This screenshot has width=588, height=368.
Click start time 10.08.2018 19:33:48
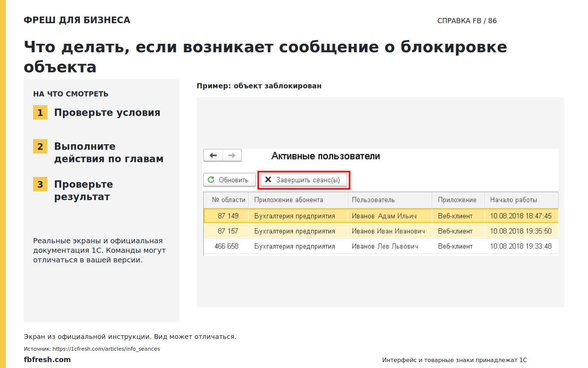tap(521, 246)
